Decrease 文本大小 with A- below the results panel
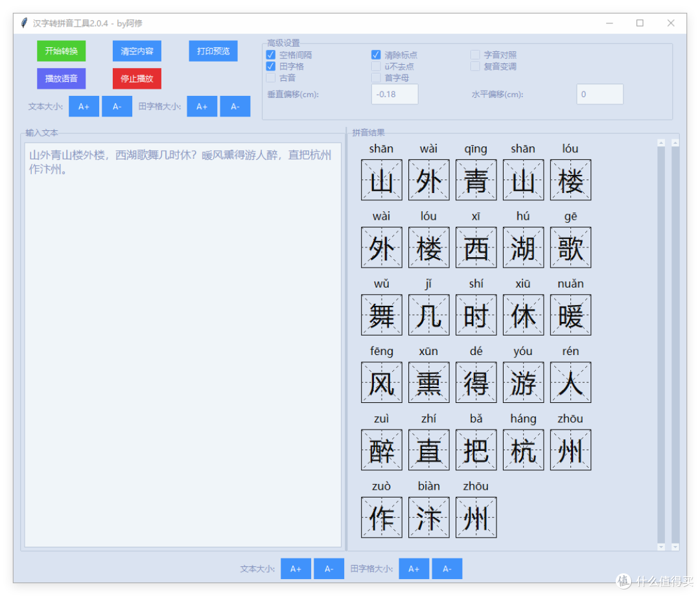700x596 pixels. [329, 569]
